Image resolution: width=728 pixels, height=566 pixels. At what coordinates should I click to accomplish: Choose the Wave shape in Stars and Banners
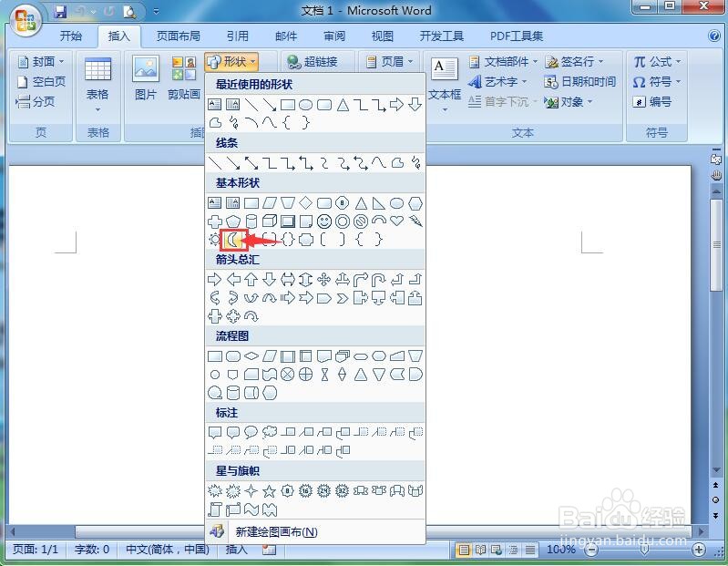point(251,509)
